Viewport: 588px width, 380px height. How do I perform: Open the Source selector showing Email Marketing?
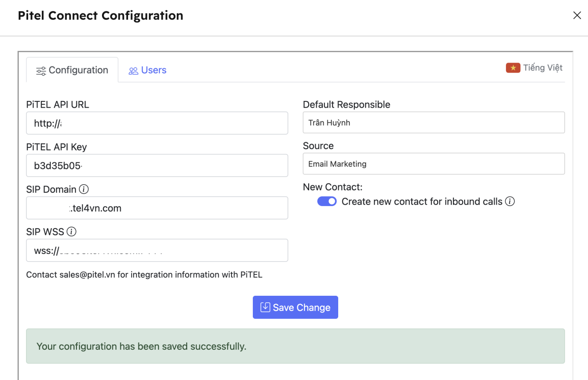tap(433, 164)
